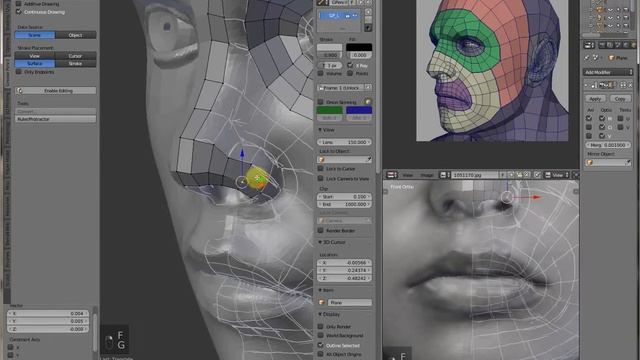Viewport: 640px width, 360px height.
Task: Click image editor right region plus toggle
Action: click(576, 191)
